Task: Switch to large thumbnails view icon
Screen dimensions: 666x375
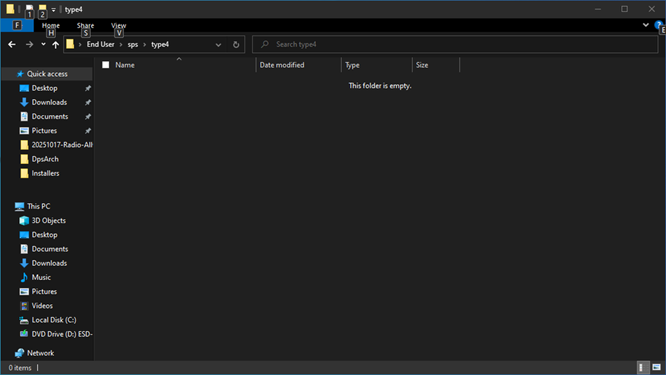Action: pos(657,367)
